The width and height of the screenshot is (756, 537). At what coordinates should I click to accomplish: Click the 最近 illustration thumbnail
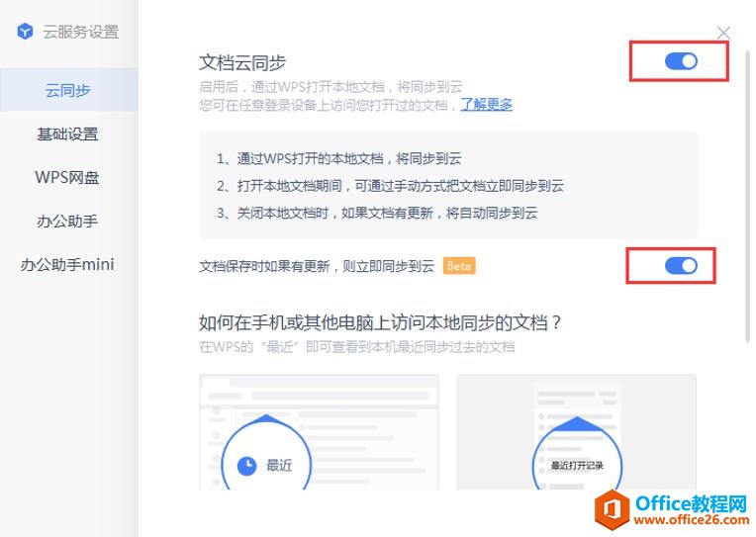coord(319,432)
